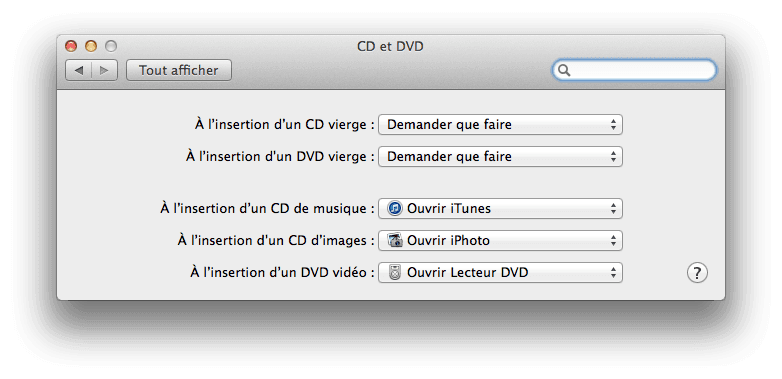Minimize the window with the yellow button

(91, 46)
